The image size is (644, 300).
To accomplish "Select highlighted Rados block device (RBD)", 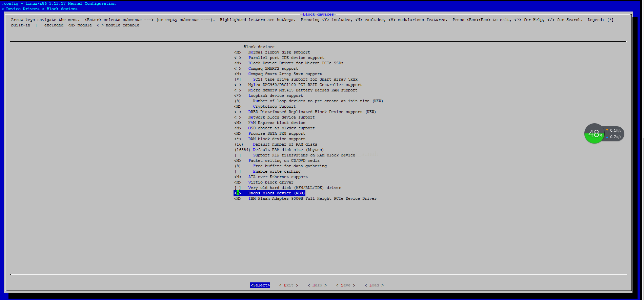I will pos(269,193).
